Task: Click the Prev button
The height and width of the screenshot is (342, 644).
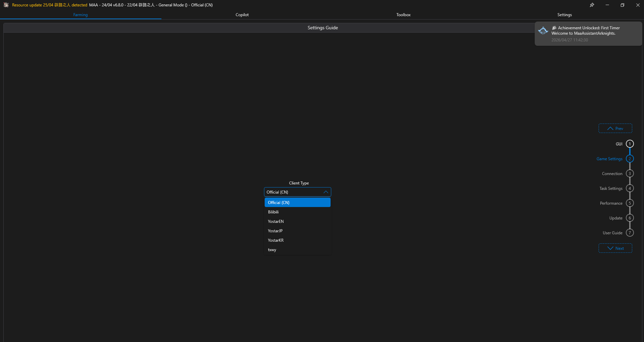Action: point(615,128)
